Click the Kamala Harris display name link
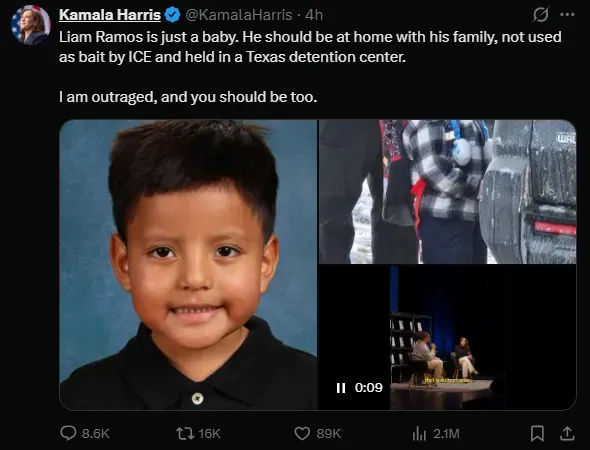The height and width of the screenshot is (450, 590). [110, 15]
